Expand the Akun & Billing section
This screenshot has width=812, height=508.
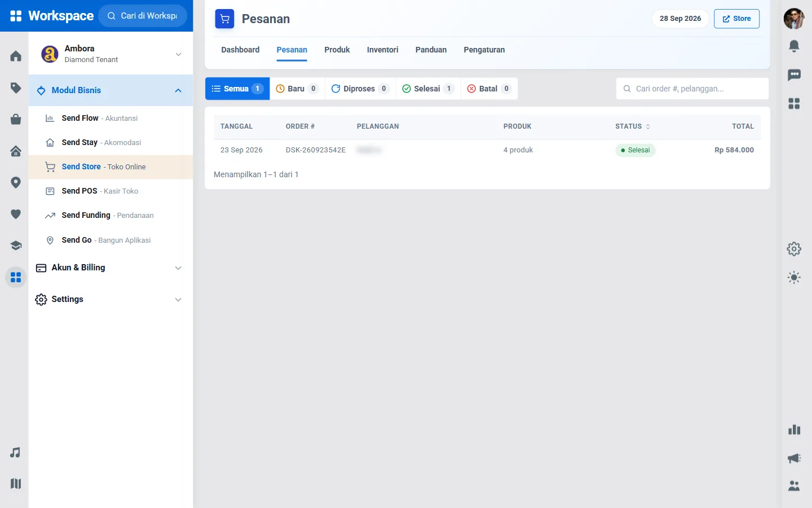coord(111,268)
